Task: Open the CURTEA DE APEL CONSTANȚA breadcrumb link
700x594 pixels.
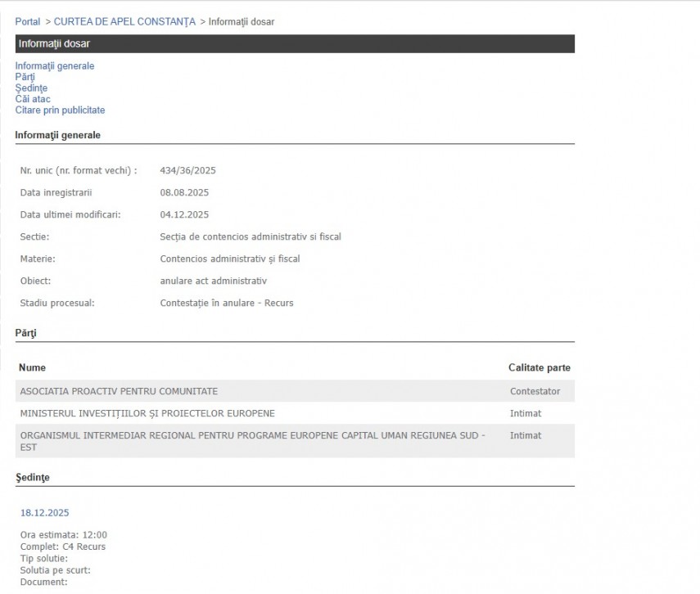Action: tap(124, 21)
